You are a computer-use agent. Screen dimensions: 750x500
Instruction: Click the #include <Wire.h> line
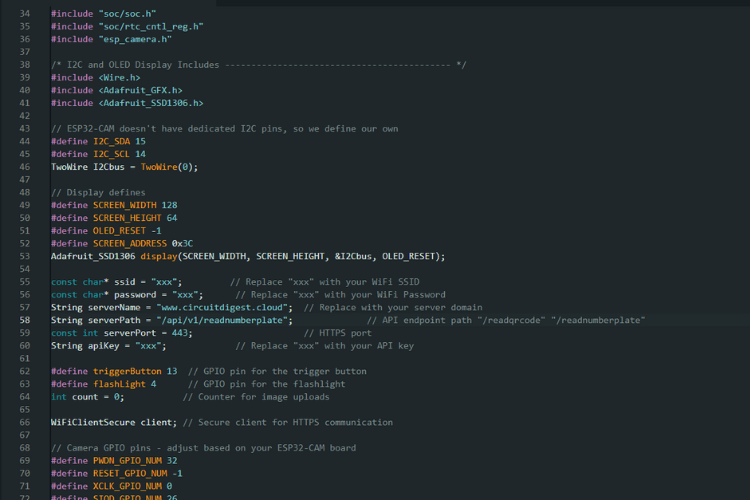96,78
